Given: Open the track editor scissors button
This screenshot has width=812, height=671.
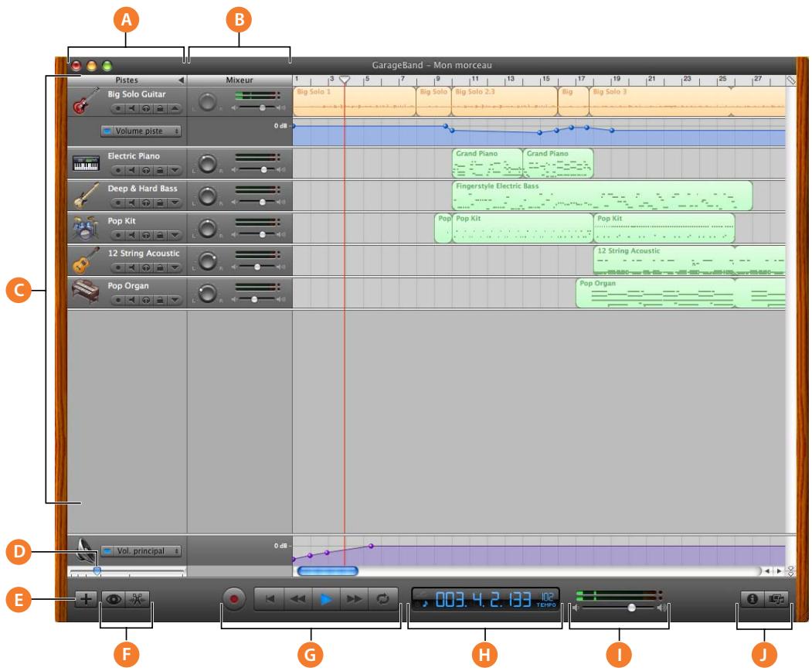Looking at the screenshot, I should pos(137,599).
